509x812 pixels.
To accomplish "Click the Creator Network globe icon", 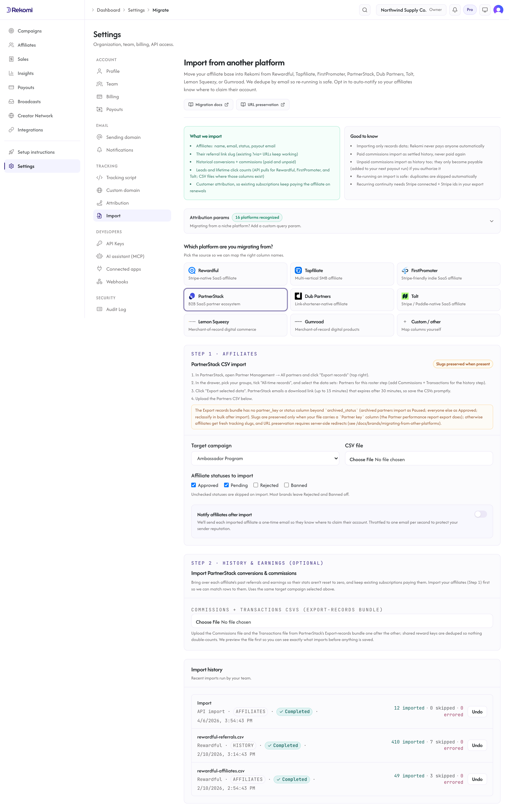I will coord(11,116).
